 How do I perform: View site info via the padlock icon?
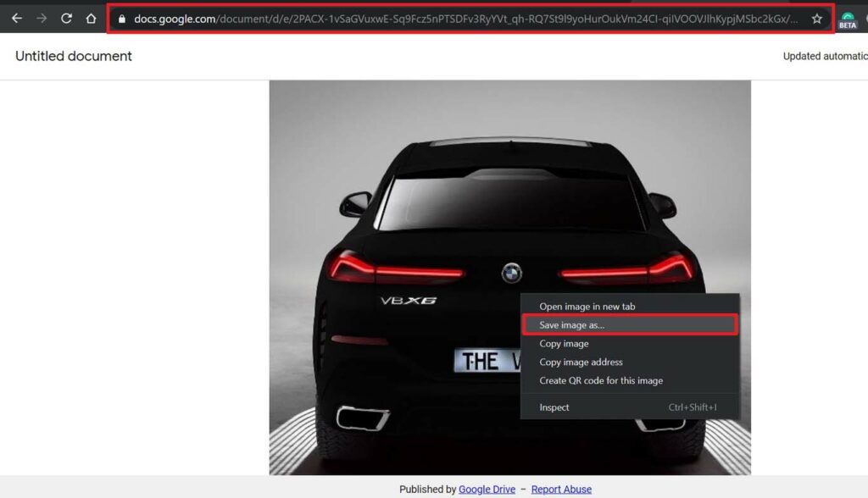click(122, 19)
